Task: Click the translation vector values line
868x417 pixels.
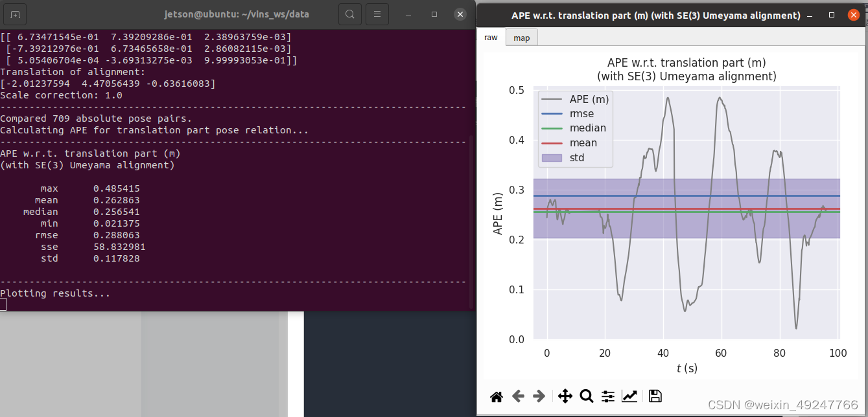Action: pyautogui.click(x=108, y=84)
